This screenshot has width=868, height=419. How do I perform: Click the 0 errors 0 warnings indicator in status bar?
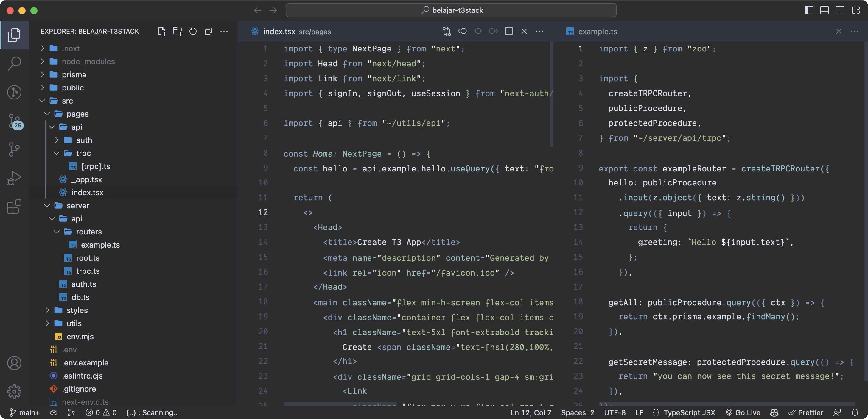coord(101,412)
